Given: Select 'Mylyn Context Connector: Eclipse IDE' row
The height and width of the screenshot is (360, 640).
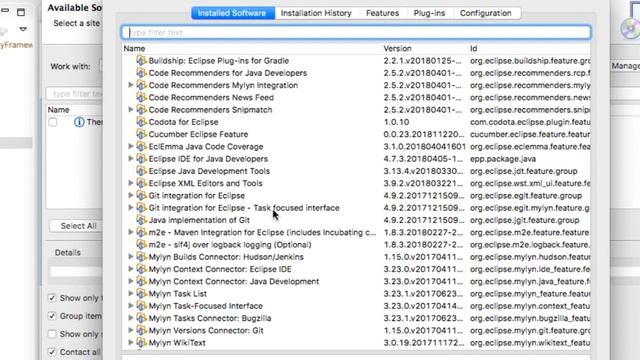Looking at the screenshot, I should click(220, 269).
